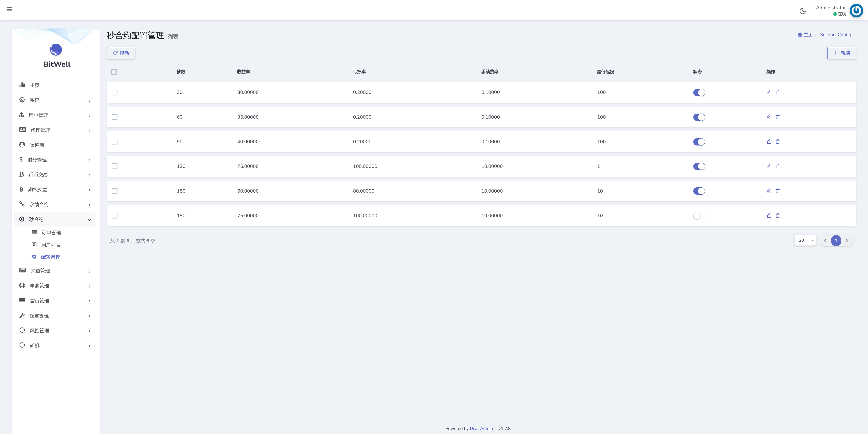Switch to dark mode moon icon

click(x=803, y=11)
